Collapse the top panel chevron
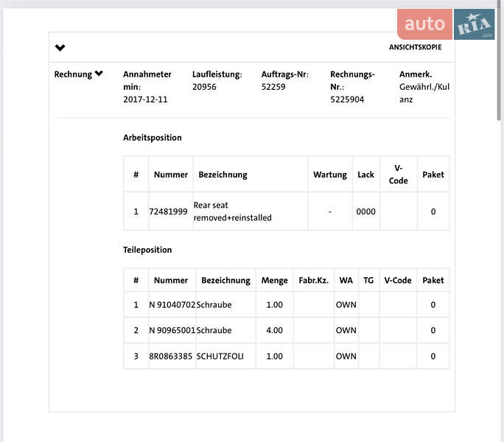504x442 pixels. coord(60,48)
